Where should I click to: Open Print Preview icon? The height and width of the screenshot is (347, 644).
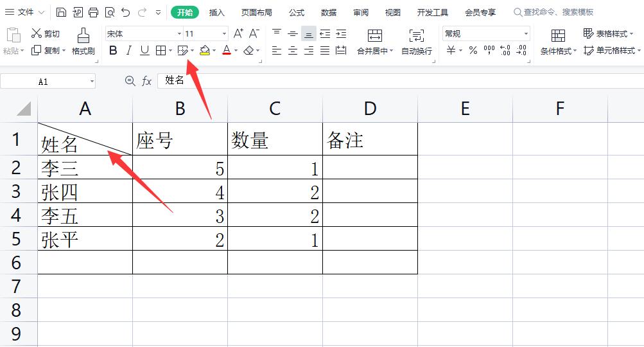[110, 12]
